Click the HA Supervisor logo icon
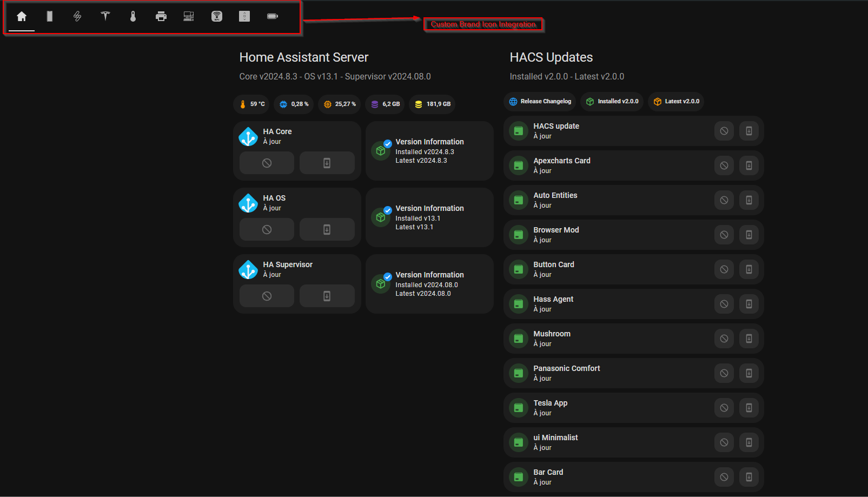Viewport: 868px width, 497px height. click(248, 269)
